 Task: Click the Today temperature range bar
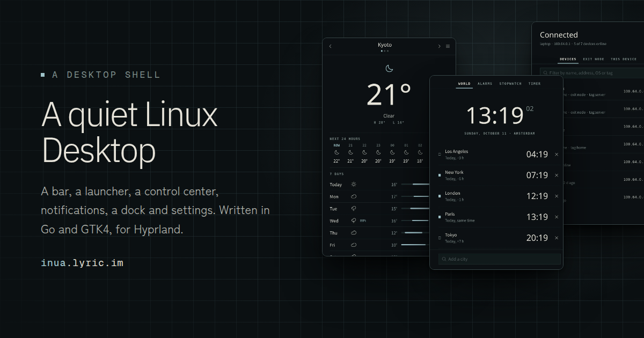416,184
